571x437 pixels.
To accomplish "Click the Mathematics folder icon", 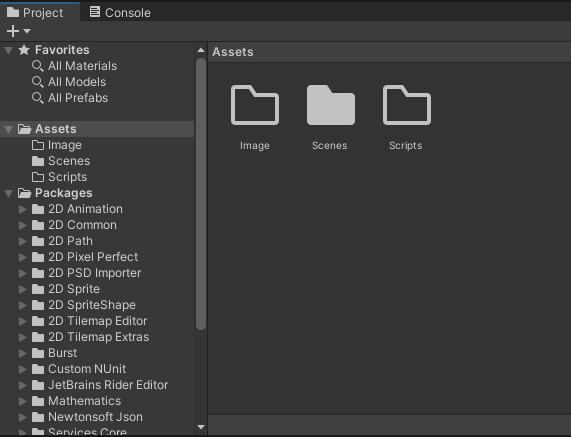I will pyautogui.click(x=38, y=401).
